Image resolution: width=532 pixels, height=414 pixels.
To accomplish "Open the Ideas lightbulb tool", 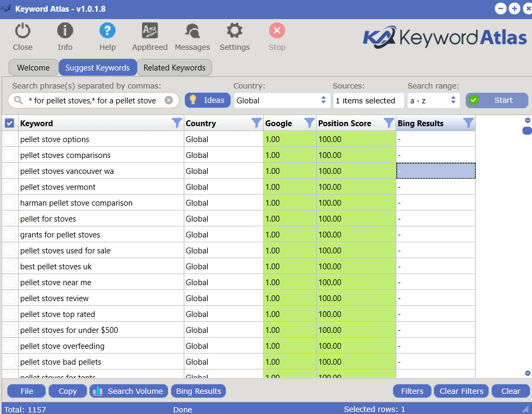I will 207,100.
